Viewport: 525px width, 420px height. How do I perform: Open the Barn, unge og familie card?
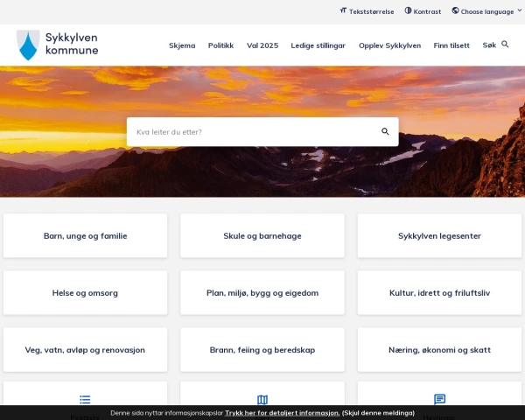click(x=85, y=236)
